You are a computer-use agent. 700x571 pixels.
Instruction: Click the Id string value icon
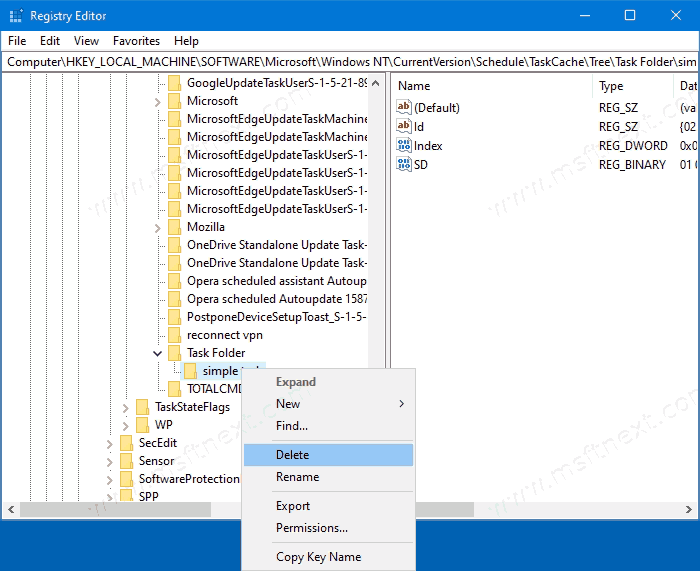coord(404,126)
